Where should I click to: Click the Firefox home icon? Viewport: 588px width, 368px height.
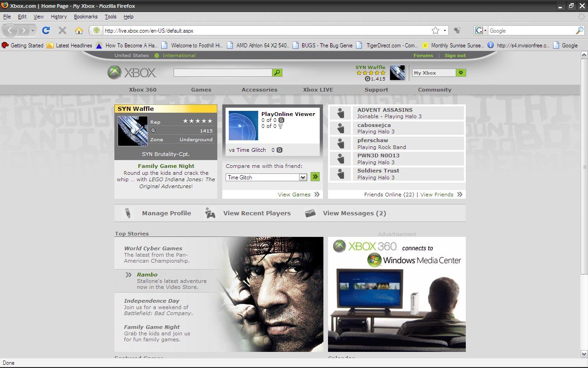[79, 30]
